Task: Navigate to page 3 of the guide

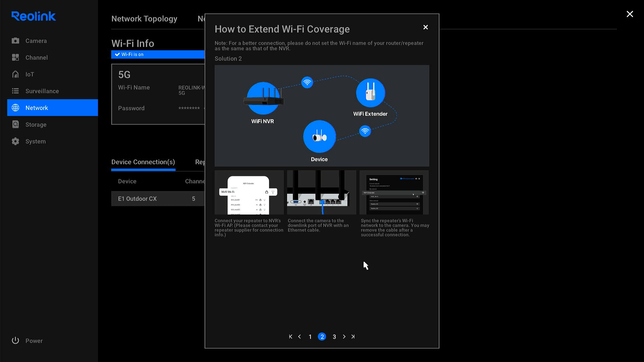Action: [334, 337]
